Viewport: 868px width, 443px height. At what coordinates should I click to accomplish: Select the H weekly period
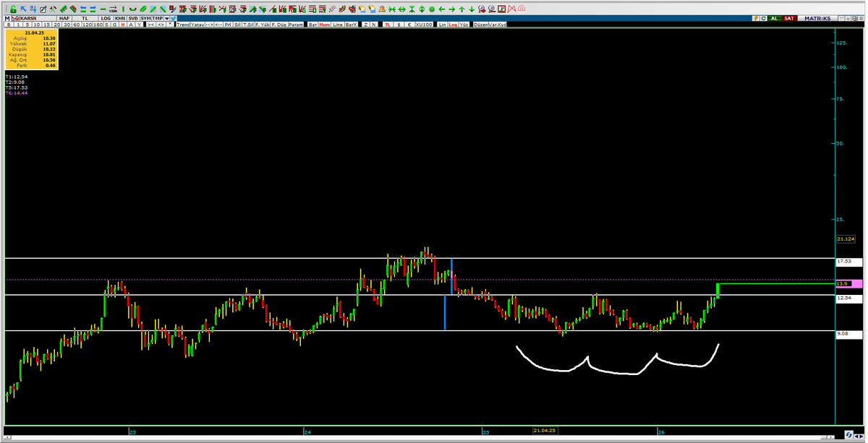[x=123, y=25]
